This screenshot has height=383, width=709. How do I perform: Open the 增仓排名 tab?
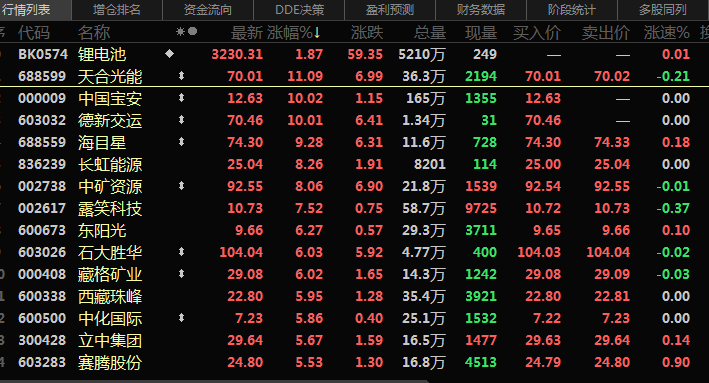(x=117, y=9)
